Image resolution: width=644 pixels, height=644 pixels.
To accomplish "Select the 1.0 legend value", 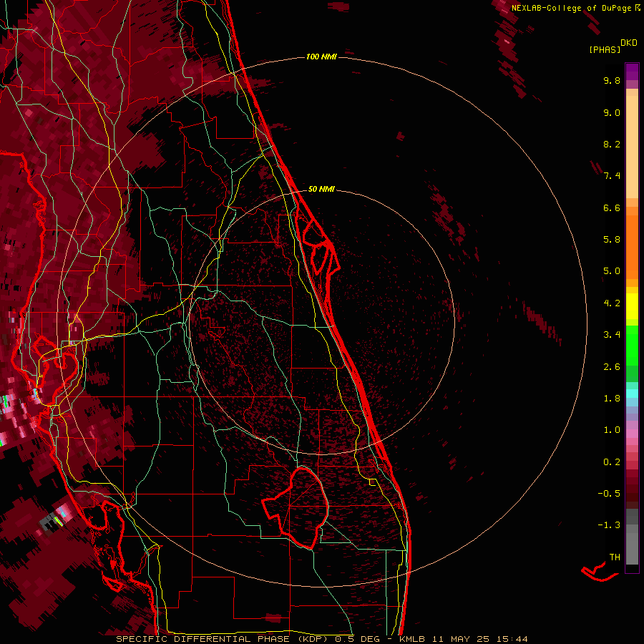I will coord(612,430).
